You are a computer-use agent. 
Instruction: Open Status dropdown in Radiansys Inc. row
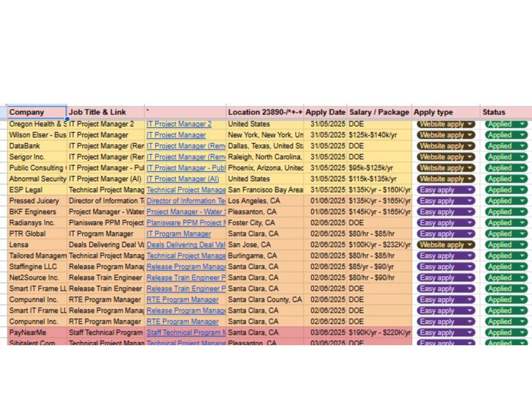click(506, 223)
